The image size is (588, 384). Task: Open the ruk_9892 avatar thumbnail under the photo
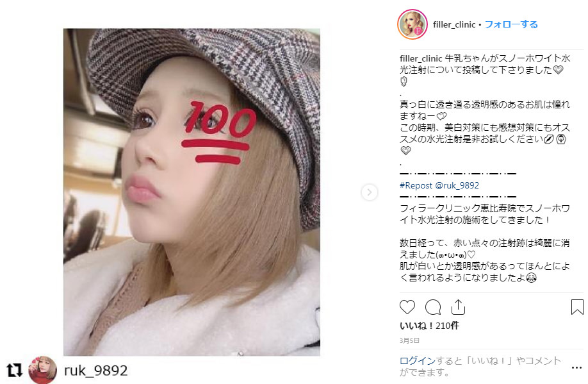pyautogui.click(x=43, y=370)
